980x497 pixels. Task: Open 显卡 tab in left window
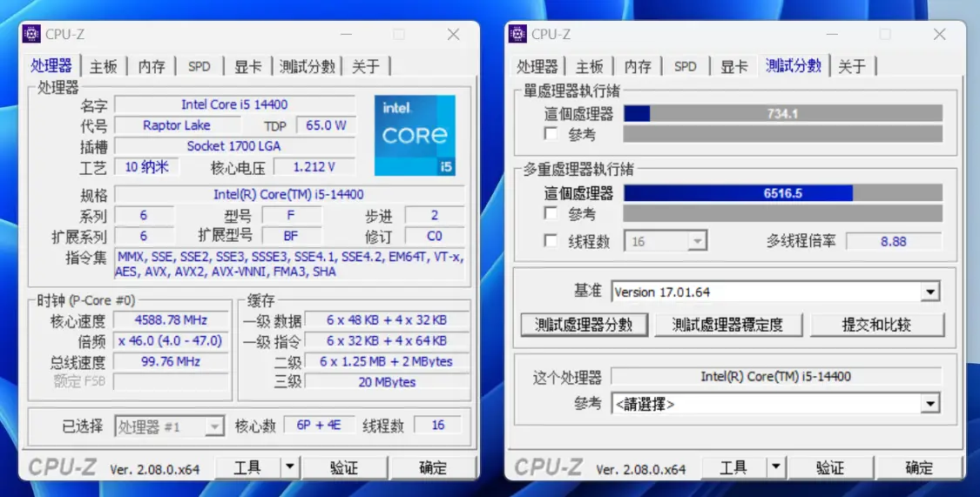pos(248,66)
